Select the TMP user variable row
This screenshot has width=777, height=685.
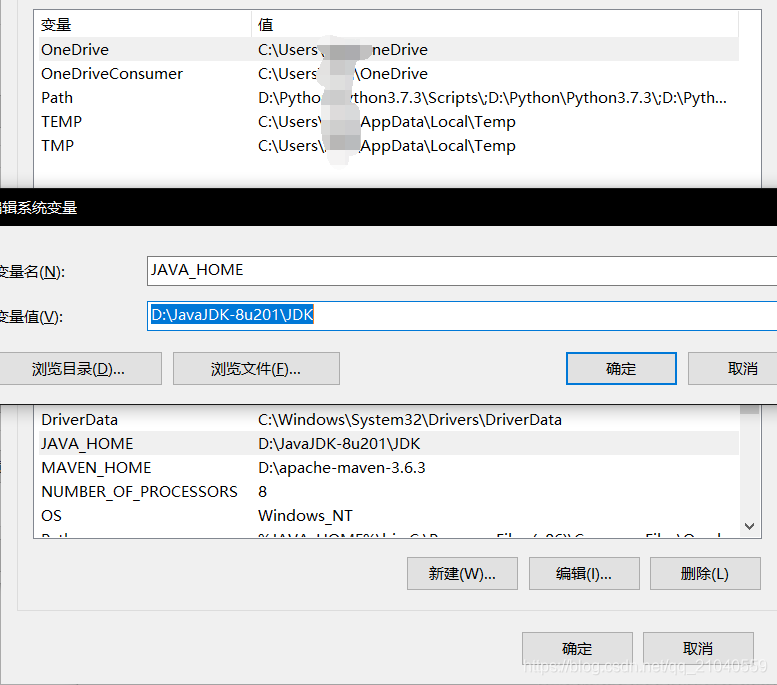coord(388,146)
